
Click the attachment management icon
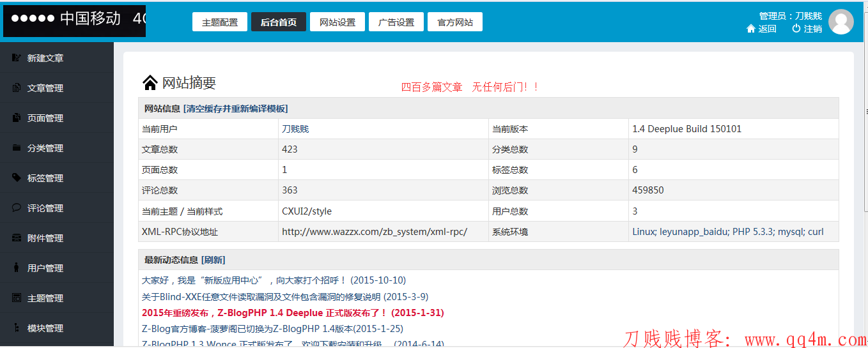(17, 238)
